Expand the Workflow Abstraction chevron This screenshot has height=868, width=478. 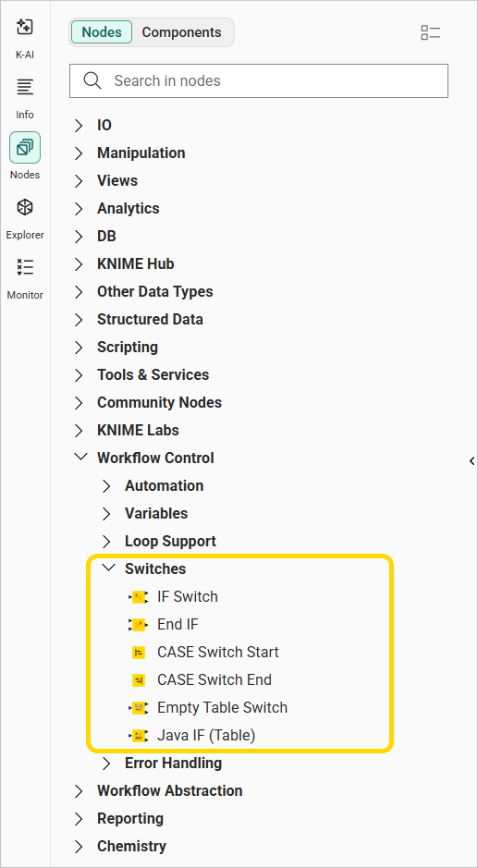tap(79, 791)
